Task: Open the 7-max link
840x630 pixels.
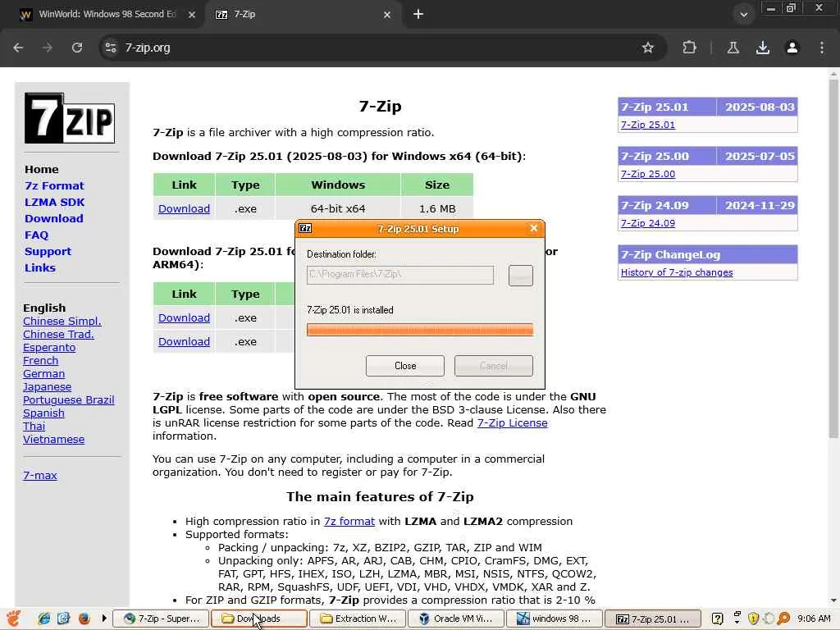Action: (x=39, y=475)
